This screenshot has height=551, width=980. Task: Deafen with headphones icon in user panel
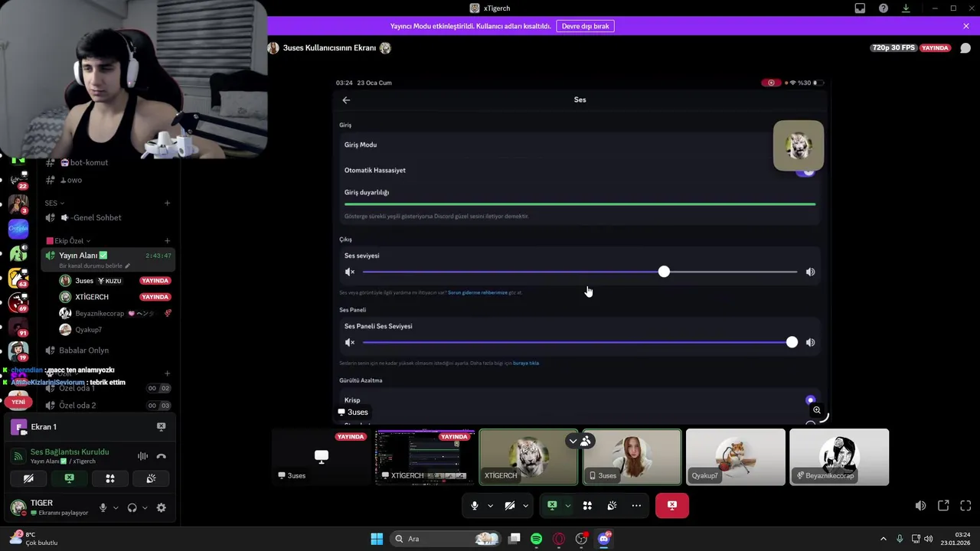pos(132,507)
